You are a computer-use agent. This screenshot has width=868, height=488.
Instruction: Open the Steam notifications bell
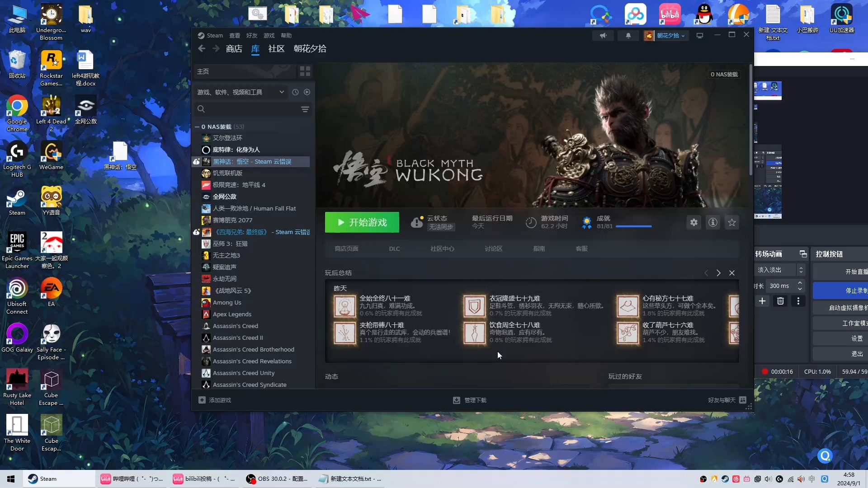coord(628,36)
